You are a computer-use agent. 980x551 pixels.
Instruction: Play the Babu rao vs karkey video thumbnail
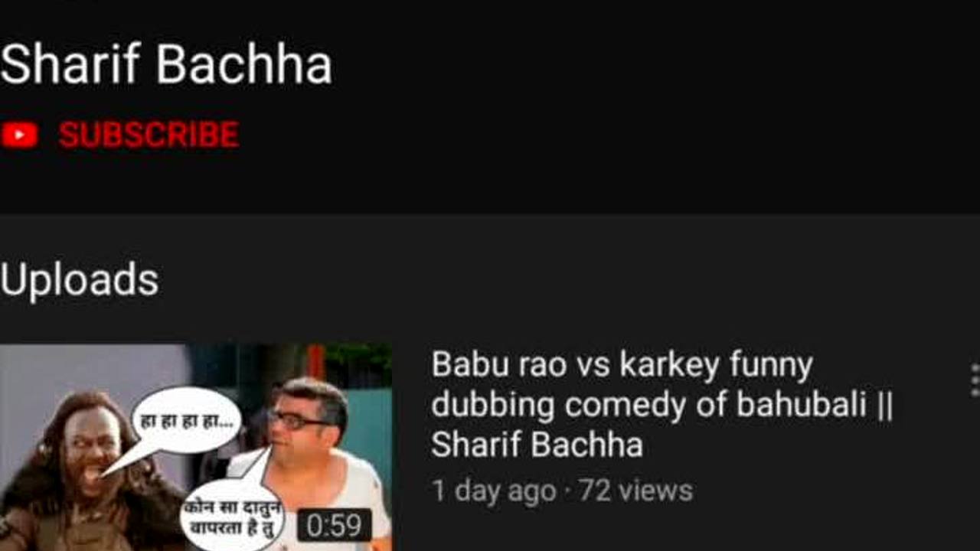pyautogui.click(x=196, y=448)
